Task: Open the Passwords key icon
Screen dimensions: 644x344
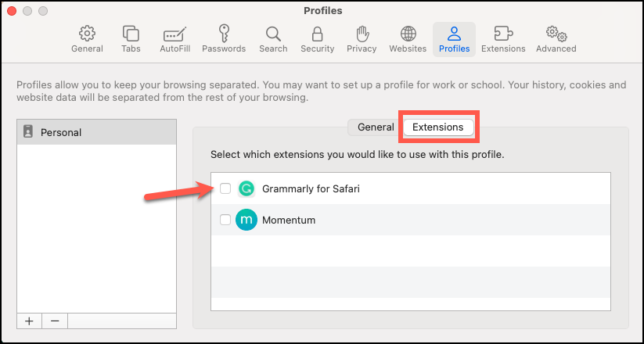Action: [x=224, y=39]
